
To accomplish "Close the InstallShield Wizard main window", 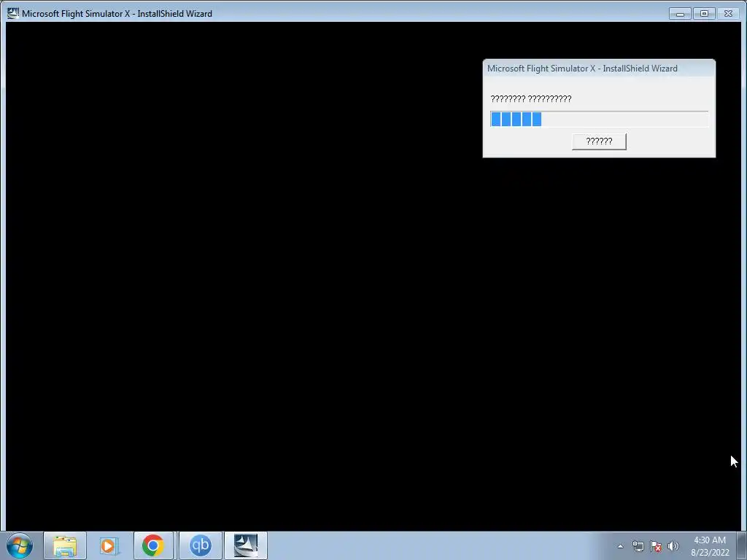I will coord(729,14).
